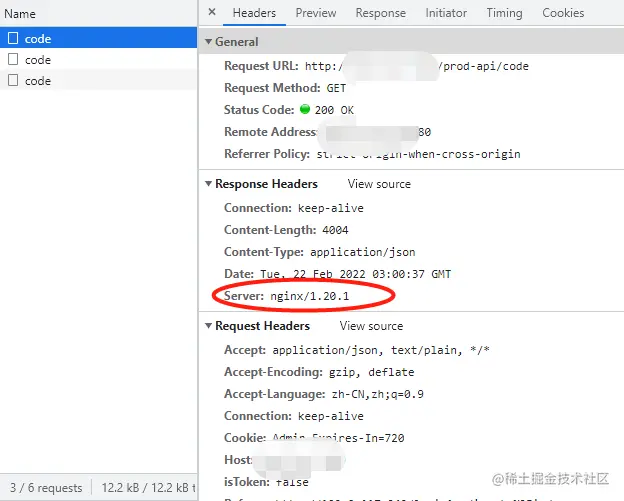Click the Cookie Expires-In=720 value
Viewport: 624px width, 501px height.
click(338, 438)
